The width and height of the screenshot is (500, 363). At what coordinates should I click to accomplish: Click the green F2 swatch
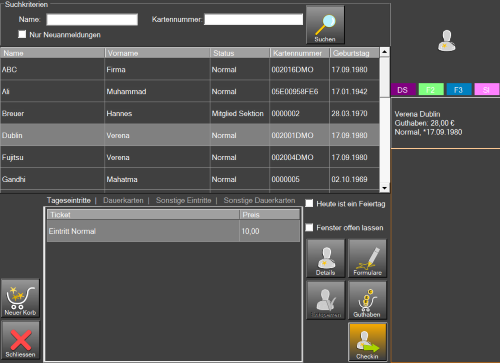click(x=431, y=90)
